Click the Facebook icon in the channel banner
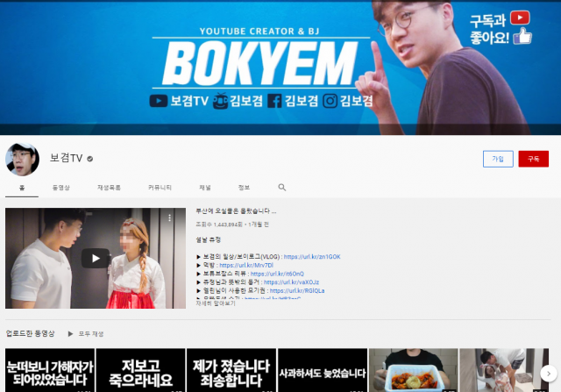561x392 pixels. (x=274, y=101)
